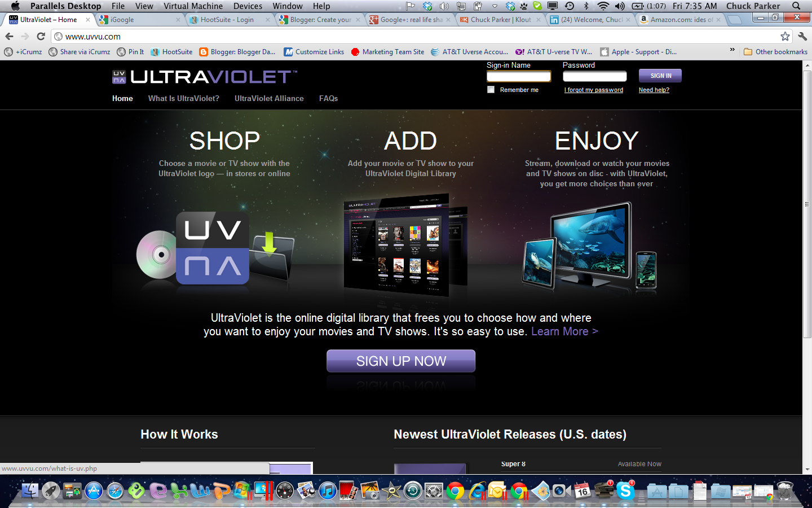This screenshot has width=812, height=508.
Task: Open iPhoto from the dock
Action: [x=370, y=491]
